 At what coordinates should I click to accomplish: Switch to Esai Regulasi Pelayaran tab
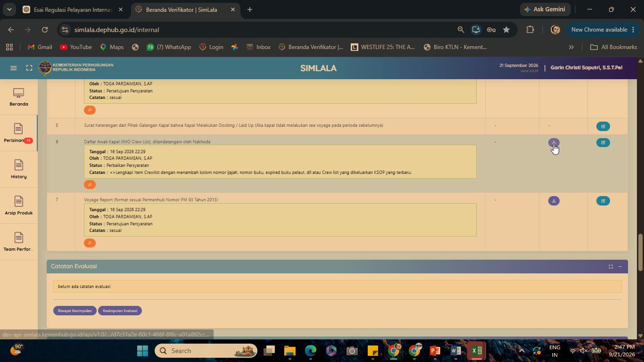point(73,9)
